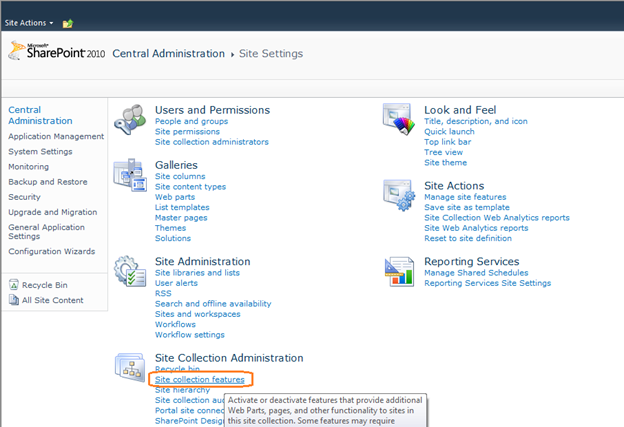Open People and groups link
Viewport: 624px width, 427px height.
[x=191, y=121]
